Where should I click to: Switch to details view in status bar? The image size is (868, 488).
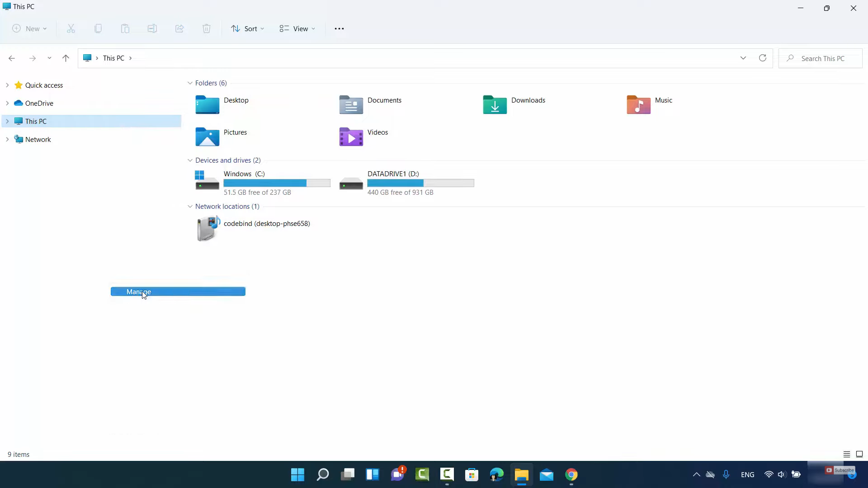pos(846,454)
